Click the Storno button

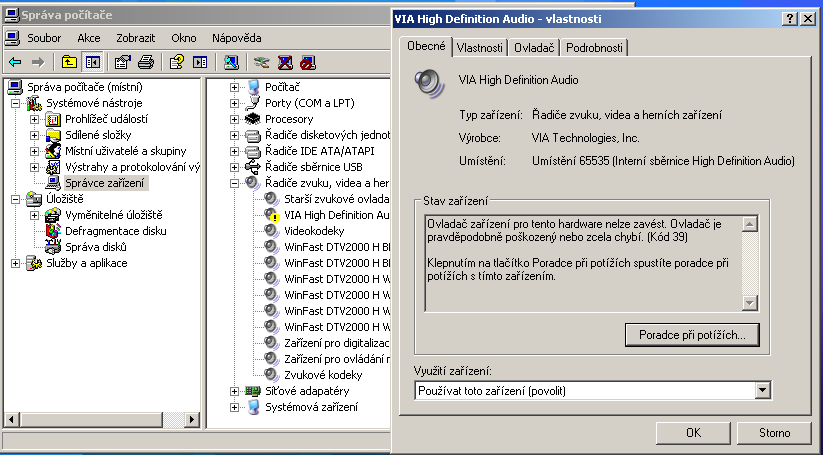pos(774,432)
